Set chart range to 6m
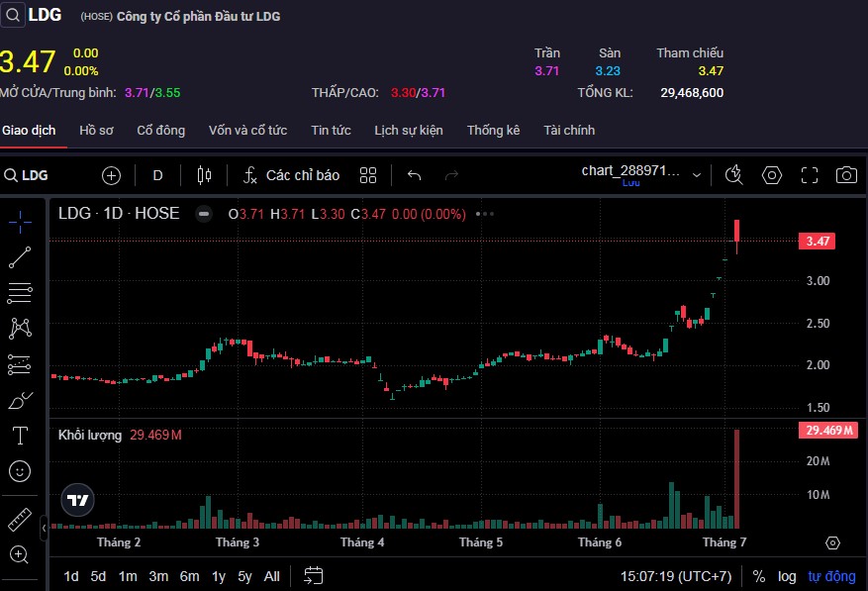Screen dimensions: 868x591 coord(189,576)
